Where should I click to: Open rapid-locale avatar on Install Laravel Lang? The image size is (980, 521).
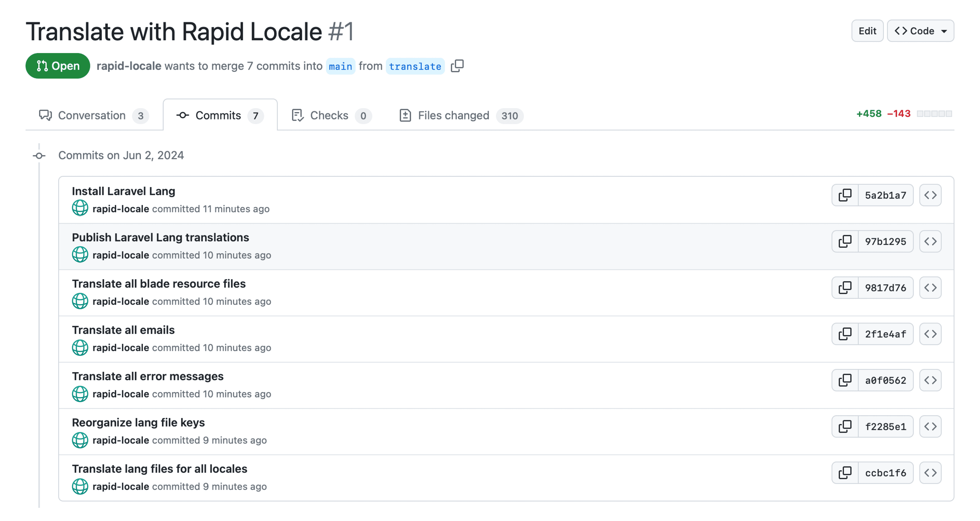tap(80, 208)
